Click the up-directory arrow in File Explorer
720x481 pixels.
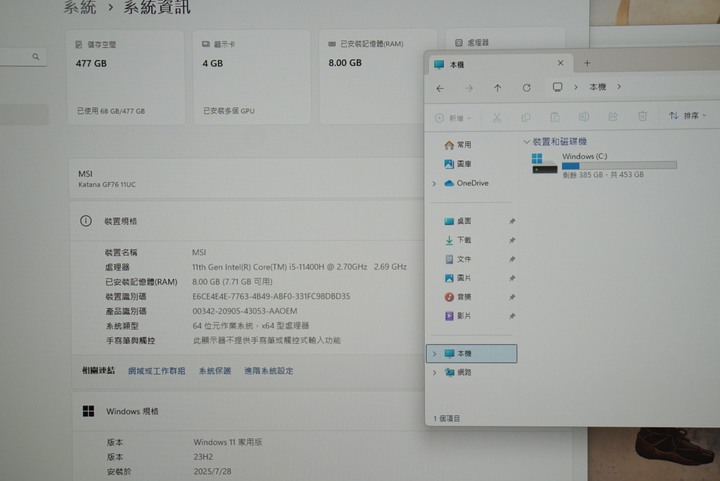coord(497,88)
